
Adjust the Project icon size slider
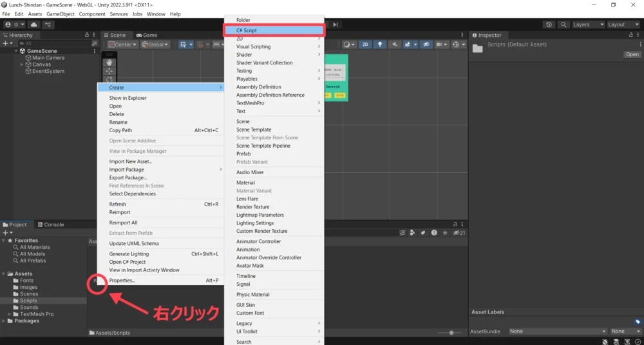click(x=451, y=333)
